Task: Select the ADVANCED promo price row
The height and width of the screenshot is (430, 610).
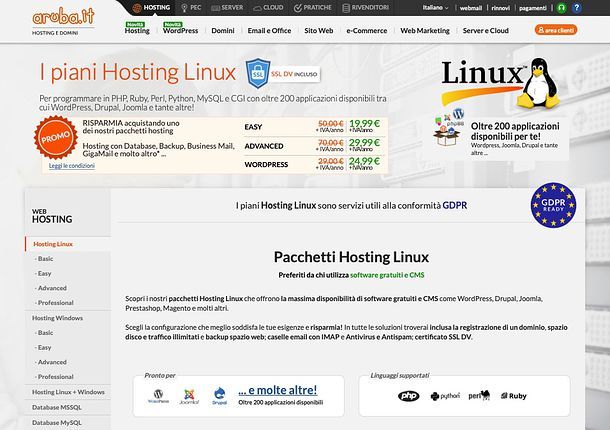Action: tap(314, 146)
